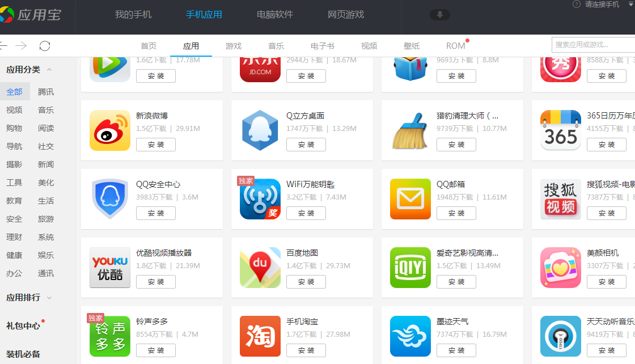Open the 墨迹天气 weather icon
Viewport: 635px width, 364px height.
(410, 336)
